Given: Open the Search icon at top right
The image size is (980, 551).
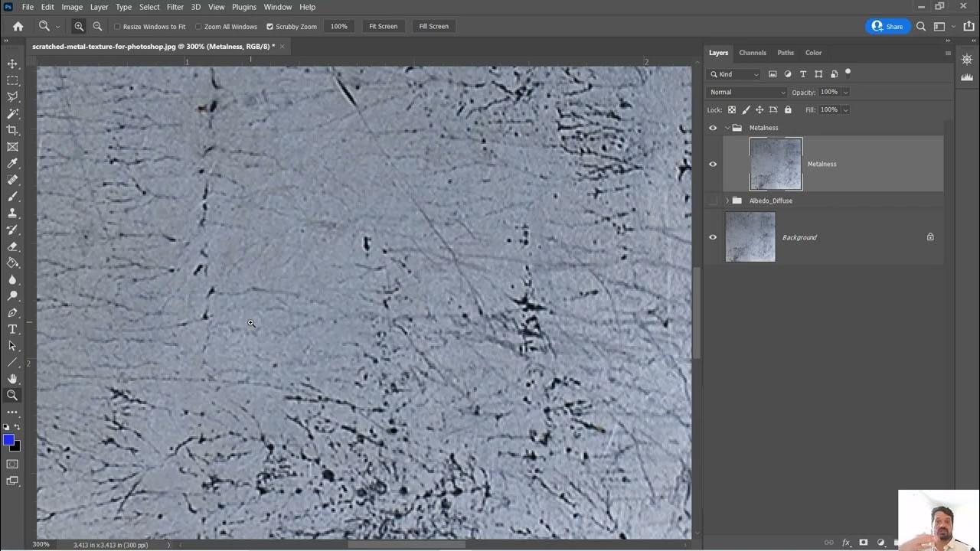Looking at the screenshot, I should [921, 26].
